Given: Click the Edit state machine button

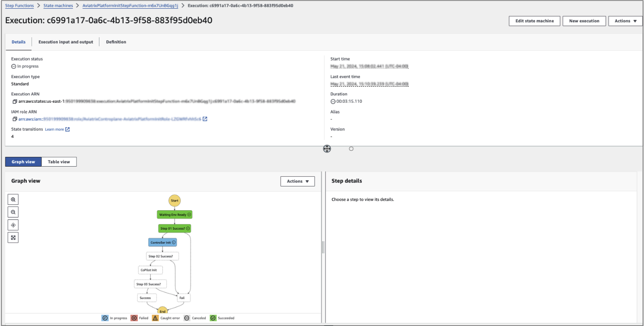Looking at the screenshot, I should point(533,21).
